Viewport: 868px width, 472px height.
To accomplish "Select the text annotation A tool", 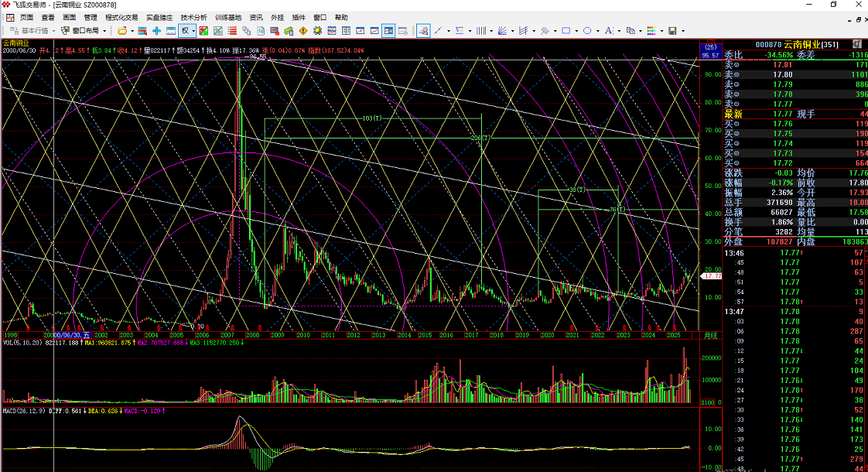I will [608, 31].
